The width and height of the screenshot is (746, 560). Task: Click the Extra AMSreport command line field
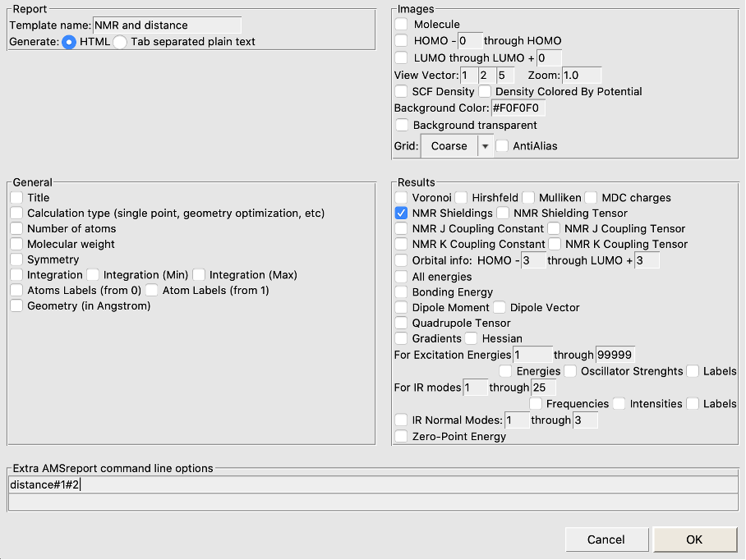tap(372, 484)
